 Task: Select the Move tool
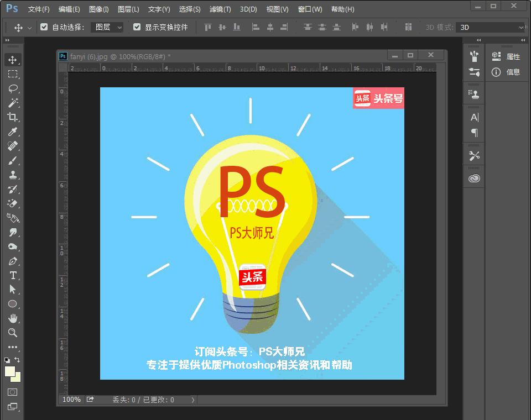point(13,60)
